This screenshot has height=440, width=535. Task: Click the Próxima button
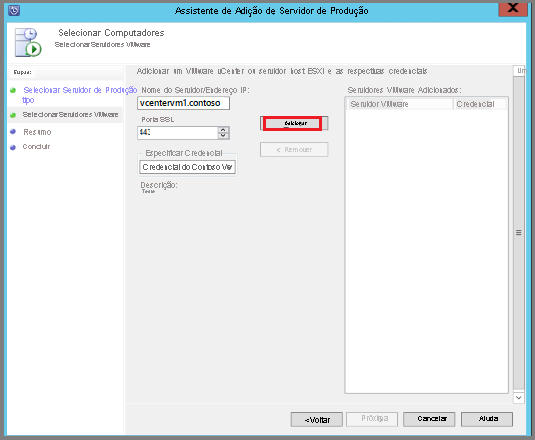tap(372, 419)
